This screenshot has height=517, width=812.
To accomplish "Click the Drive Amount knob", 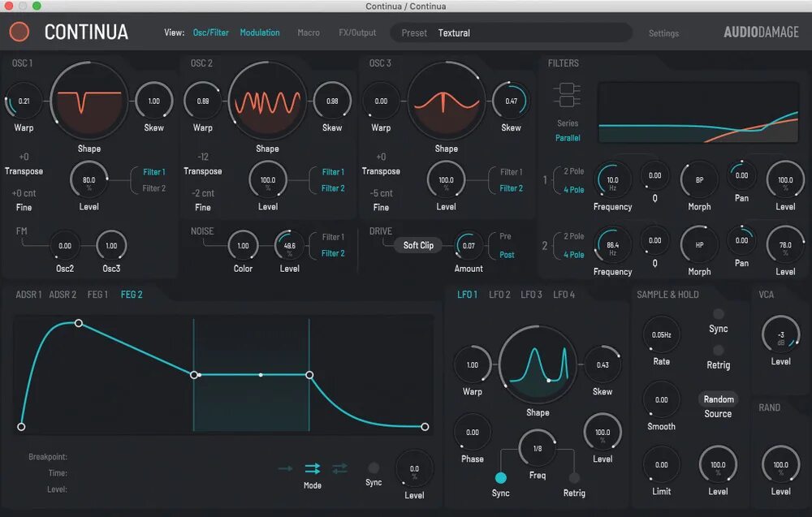I will 469,245.
